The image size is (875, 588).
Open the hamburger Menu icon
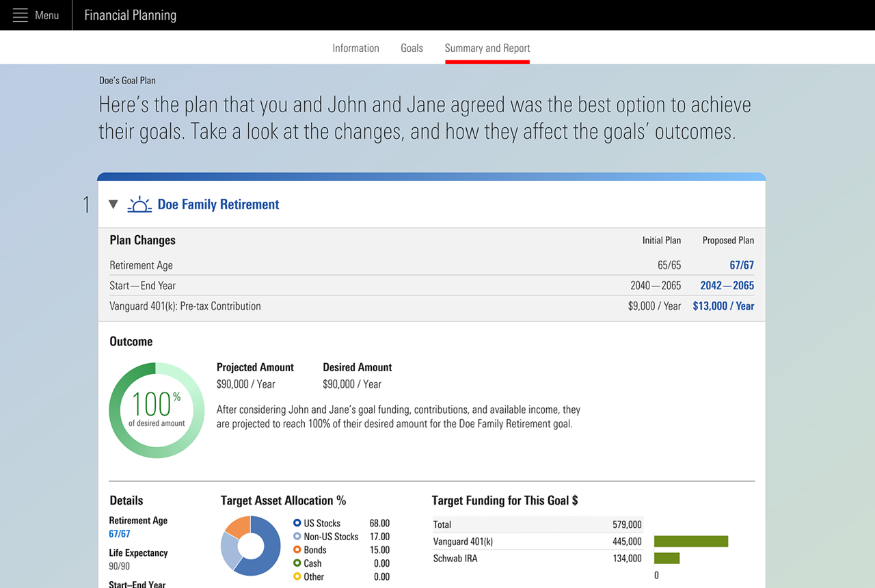pyautogui.click(x=21, y=15)
